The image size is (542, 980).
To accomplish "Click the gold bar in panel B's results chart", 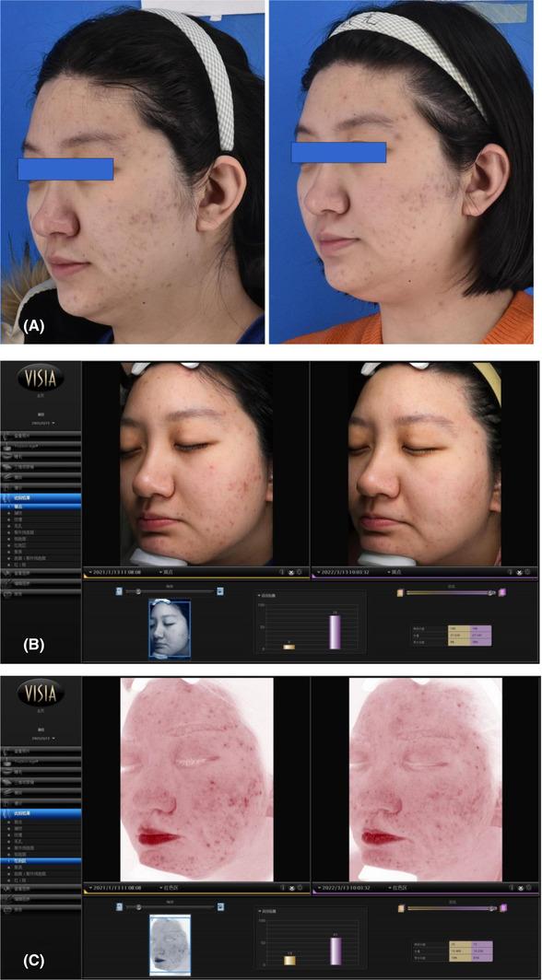I will click(x=289, y=647).
